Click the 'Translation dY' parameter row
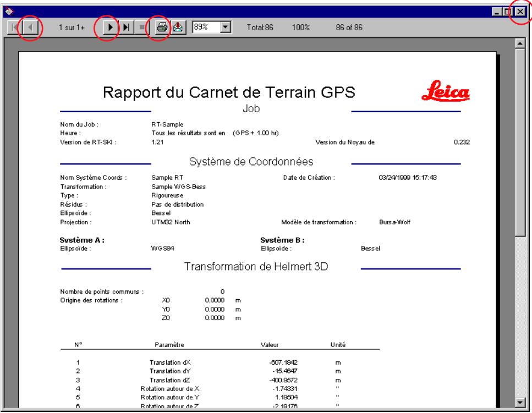This screenshot has width=532, height=413. 220,371
